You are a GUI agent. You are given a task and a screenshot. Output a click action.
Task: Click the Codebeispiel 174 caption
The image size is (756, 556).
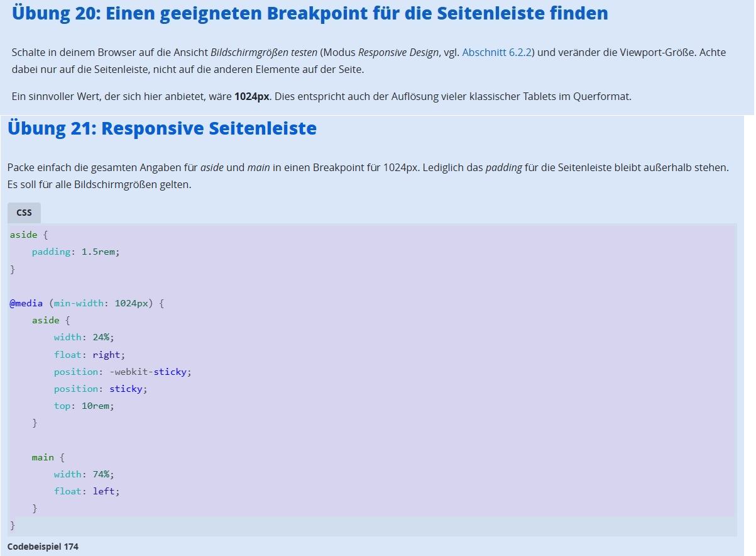43,547
